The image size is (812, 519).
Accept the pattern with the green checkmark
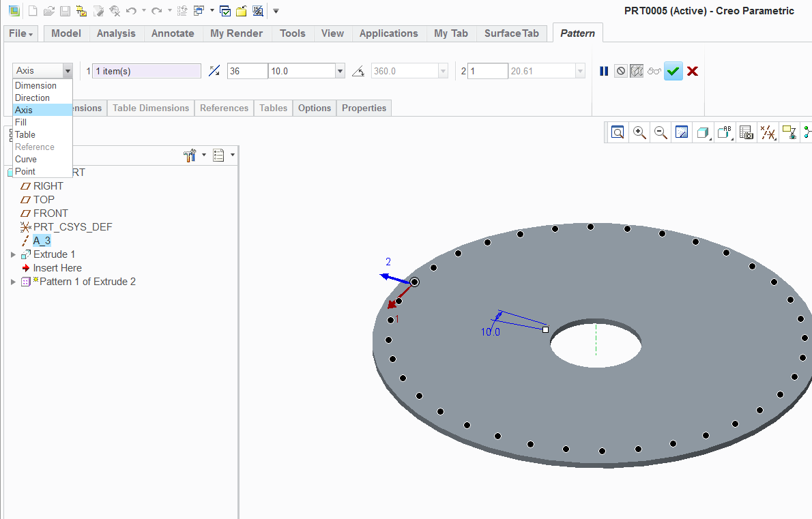tap(673, 72)
